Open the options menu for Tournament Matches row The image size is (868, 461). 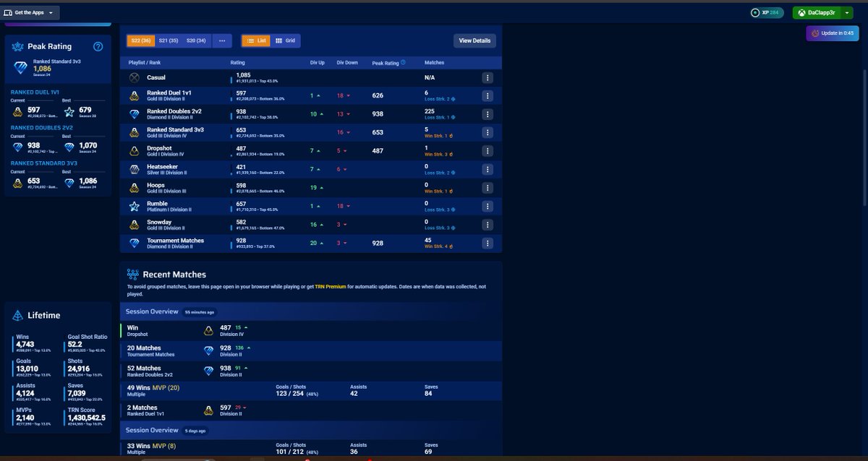[488, 243]
